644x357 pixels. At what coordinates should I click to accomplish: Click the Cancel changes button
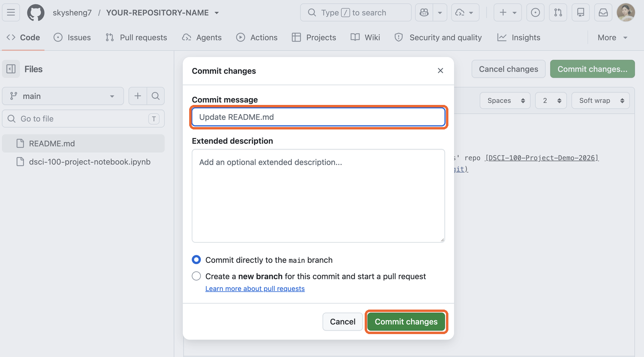508,69
